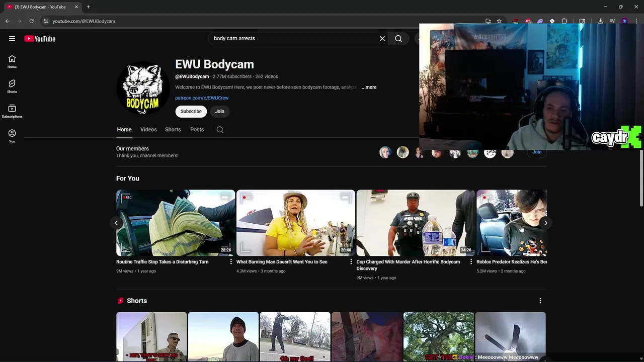This screenshot has width=644, height=362.
Task: Select the EWU Bodycam browser tab
Action: [42, 7]
